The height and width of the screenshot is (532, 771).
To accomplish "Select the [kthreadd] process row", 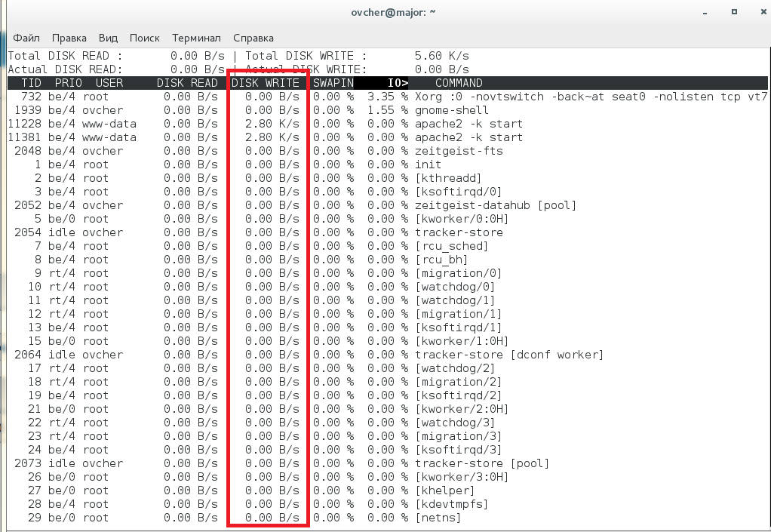I will pos(388,179).
